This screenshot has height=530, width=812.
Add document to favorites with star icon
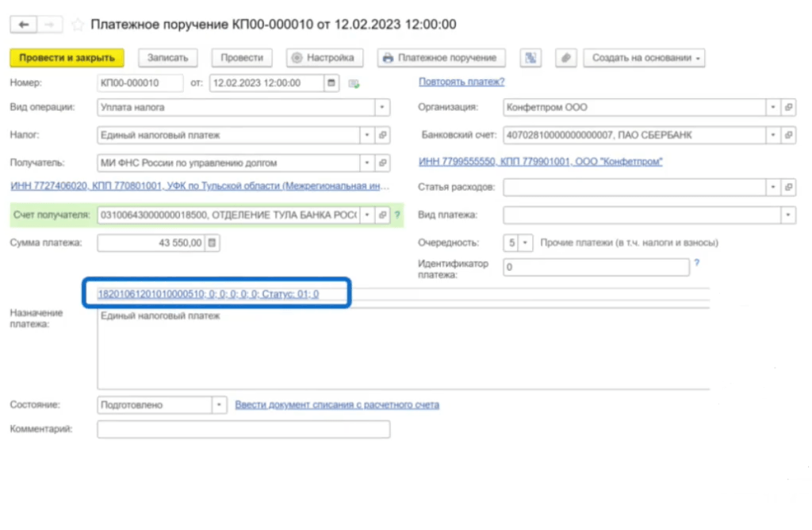(77, 25)
